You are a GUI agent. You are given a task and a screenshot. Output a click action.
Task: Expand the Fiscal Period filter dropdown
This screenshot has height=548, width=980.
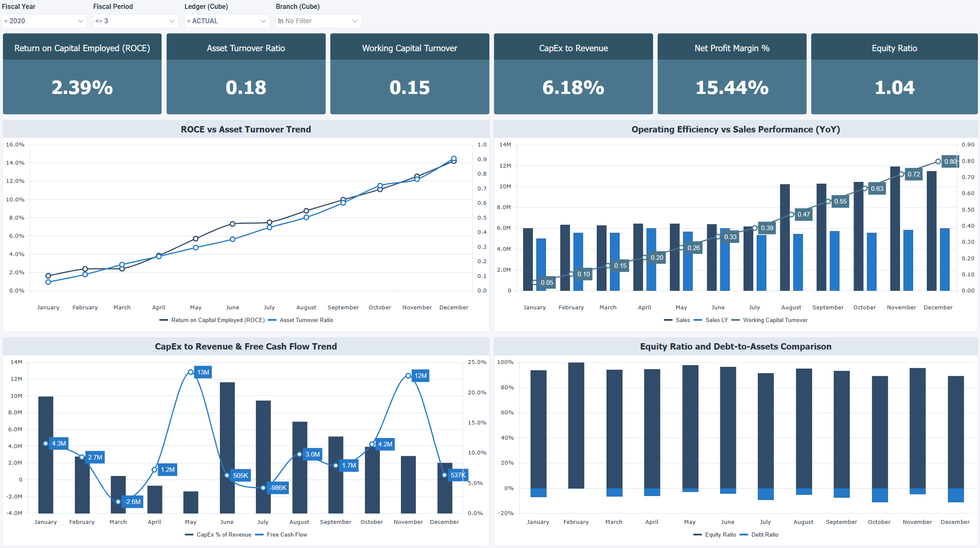(x=135, y=21)
